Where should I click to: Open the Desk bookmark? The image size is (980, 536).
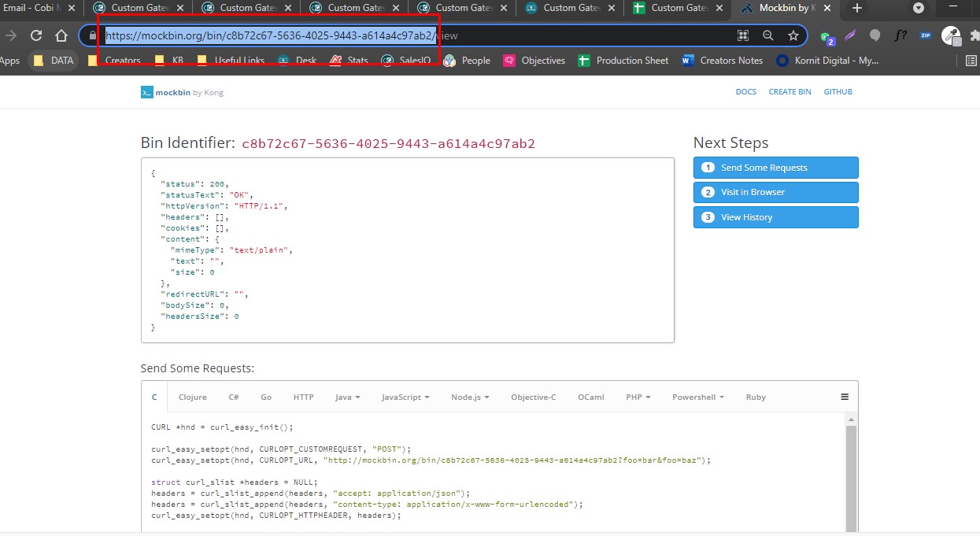(x=297, y=61)
